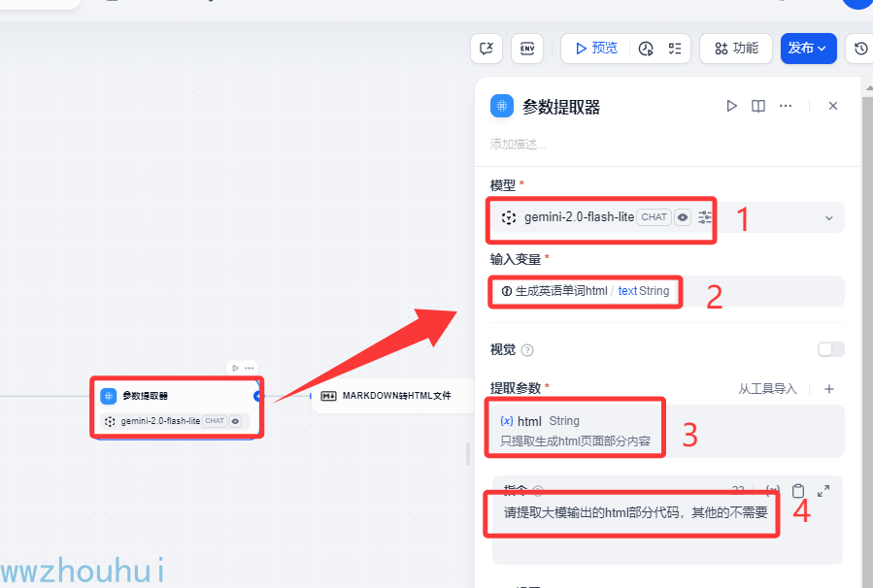Image resolution: width=873 pixels, height=588 pixels.
Task: Open the canvas node more options dots
Action: tap(250, 369)
